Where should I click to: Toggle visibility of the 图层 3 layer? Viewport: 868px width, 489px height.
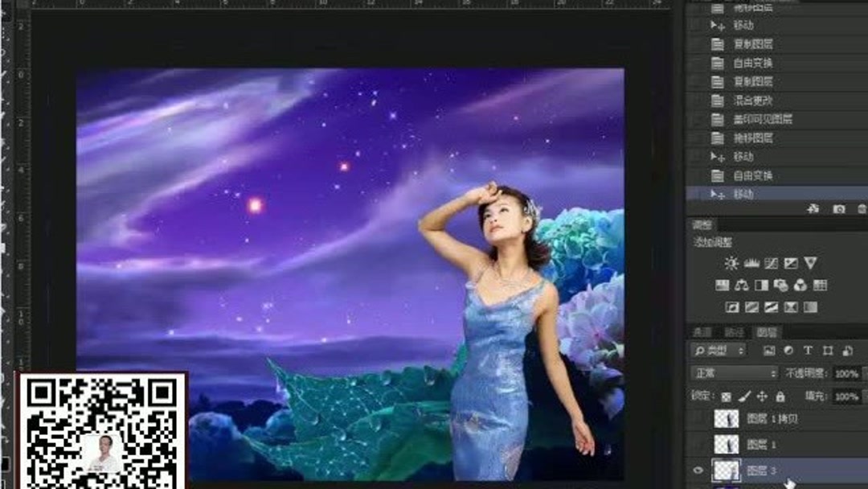tap(698, 468)
